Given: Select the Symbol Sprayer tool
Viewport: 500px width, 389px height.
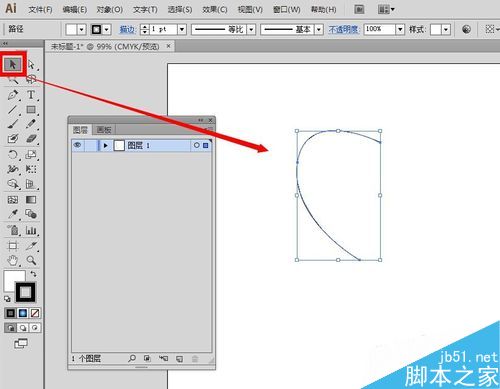Looking at the screenshot, I should coord(13,230).
